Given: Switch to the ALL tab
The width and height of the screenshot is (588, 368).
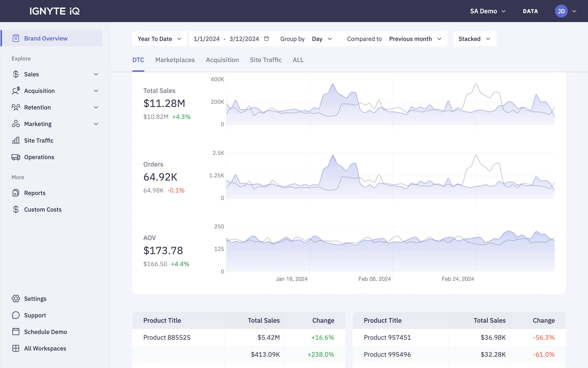Looking at the screenshot, I should coord(298,60).
